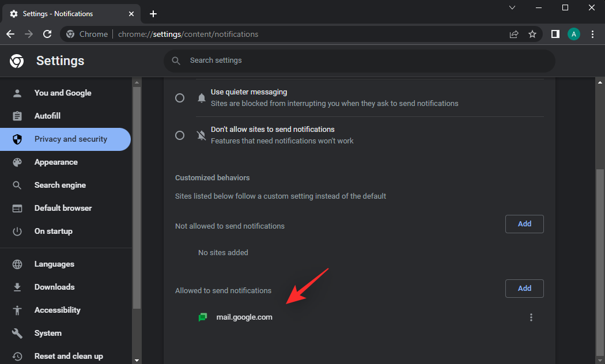Open Chrome three-dot main menu
The width and height of the screenshot is (605, 364).
(x=592, y=34)
